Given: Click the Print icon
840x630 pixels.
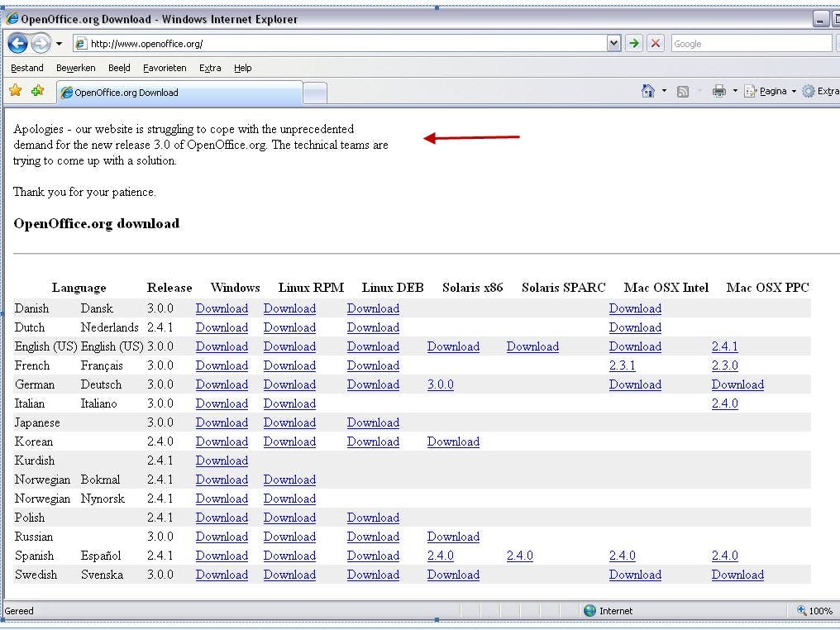Looking at the screenshot, I should [x=719, y=91].
